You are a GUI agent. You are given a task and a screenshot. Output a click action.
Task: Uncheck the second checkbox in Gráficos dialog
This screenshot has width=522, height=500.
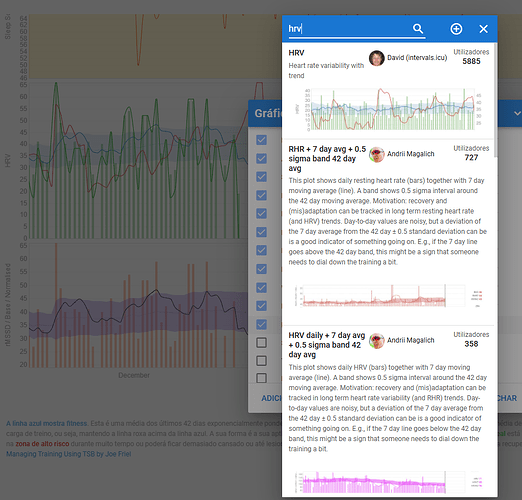261,158
